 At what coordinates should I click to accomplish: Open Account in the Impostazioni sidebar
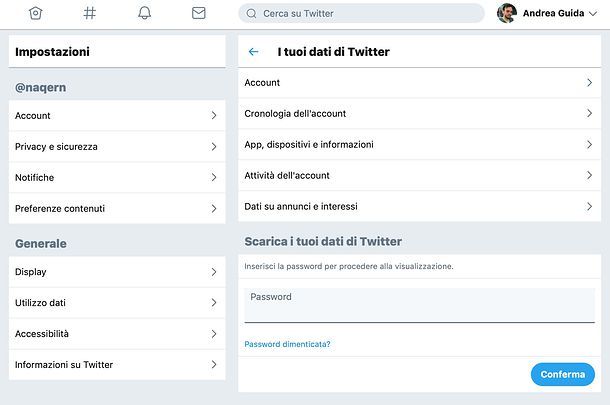click(117, 116)
